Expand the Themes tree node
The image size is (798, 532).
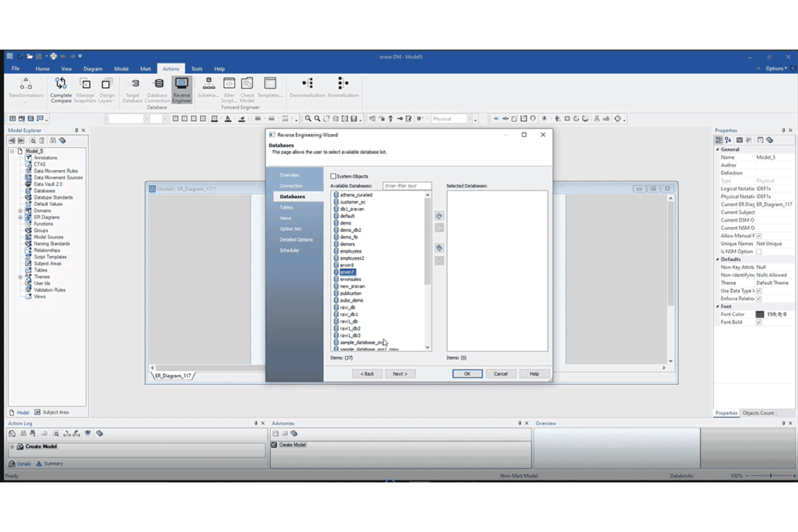[20, 277]
